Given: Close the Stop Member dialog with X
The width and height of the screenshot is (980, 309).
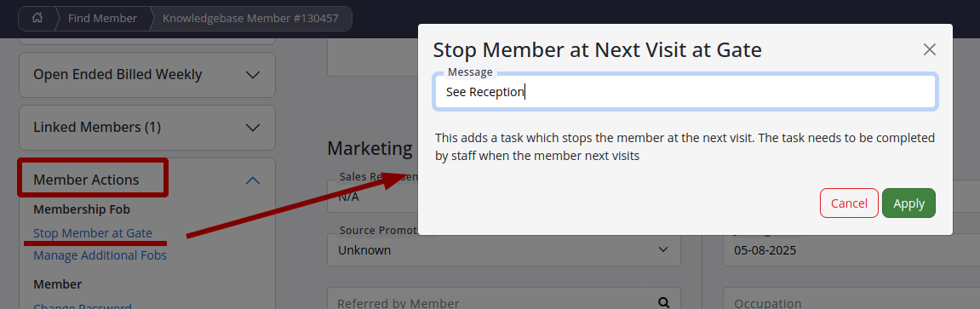Looking at the screenshot, I should [x=930, y=49].
